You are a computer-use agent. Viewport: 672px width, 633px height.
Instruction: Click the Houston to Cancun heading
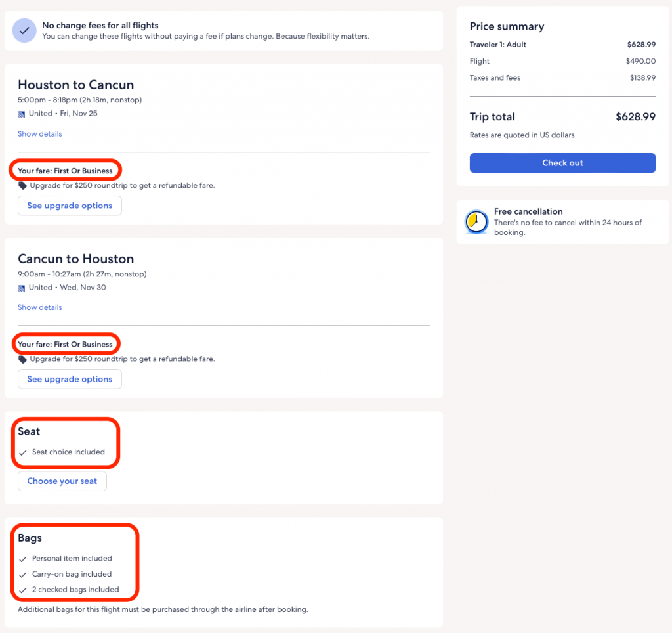coord(75,85)
